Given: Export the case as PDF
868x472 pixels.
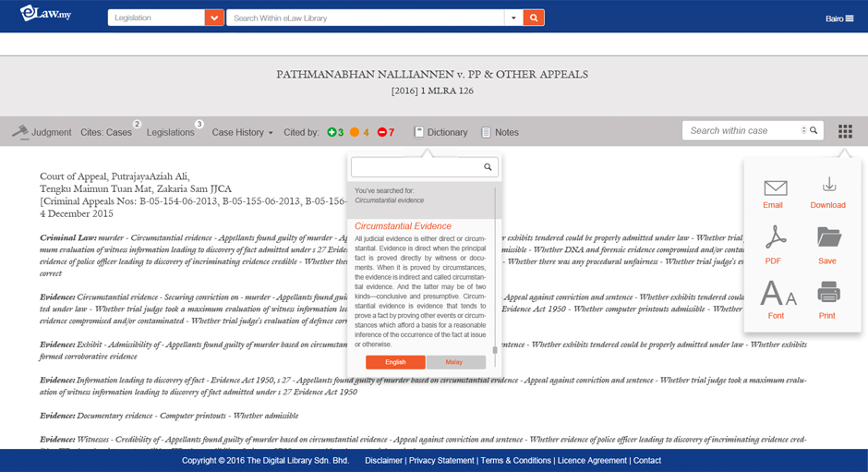Looking at the screenshot, I should click(774, 238).
